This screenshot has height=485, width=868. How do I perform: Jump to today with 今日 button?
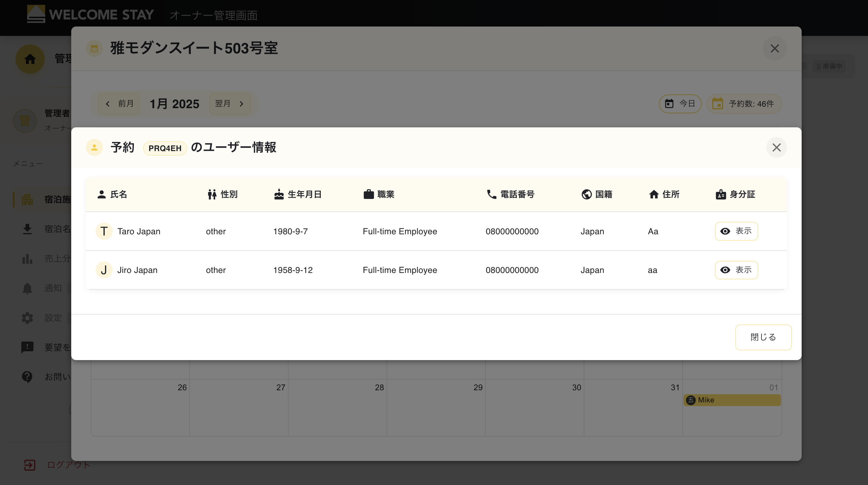(680, 104)
